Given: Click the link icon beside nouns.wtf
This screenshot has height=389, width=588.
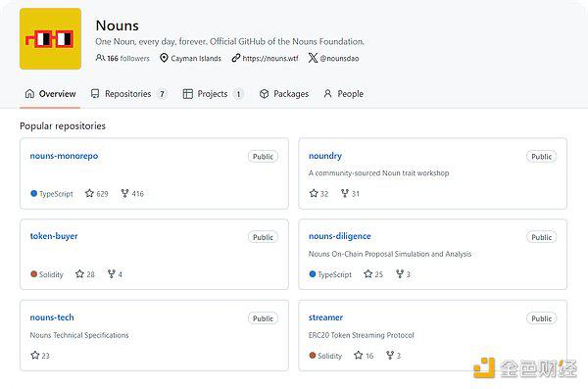Looking at the screenshot, I should point(236,58).
